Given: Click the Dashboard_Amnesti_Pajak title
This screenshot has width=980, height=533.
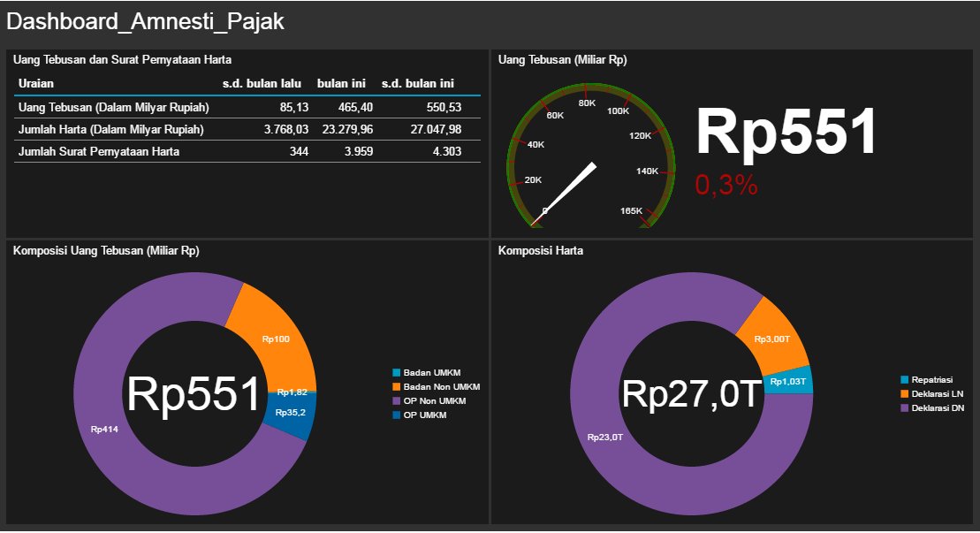Looking at the screenshot, I should click(x=143, y=21).
